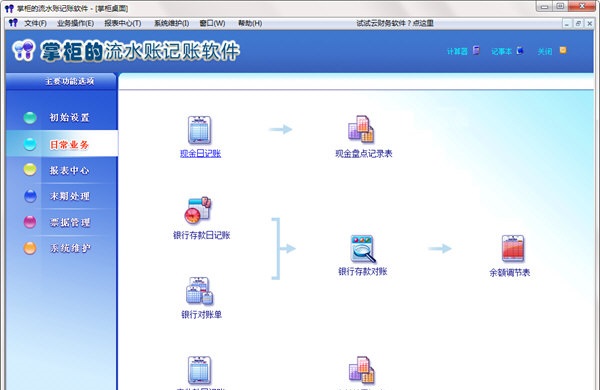The width and height of the screenshot is (600, 390).
Task: Click the notepad icon next to 记事本
Action: point(520,51)
